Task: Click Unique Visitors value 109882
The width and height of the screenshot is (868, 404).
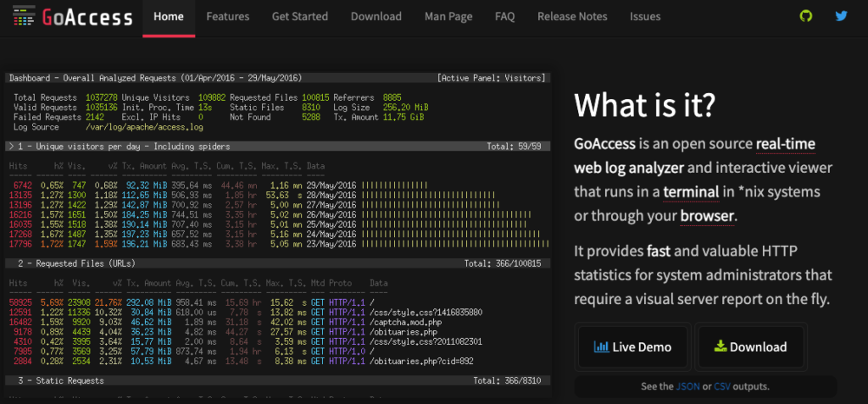Action: coord(212,98)
